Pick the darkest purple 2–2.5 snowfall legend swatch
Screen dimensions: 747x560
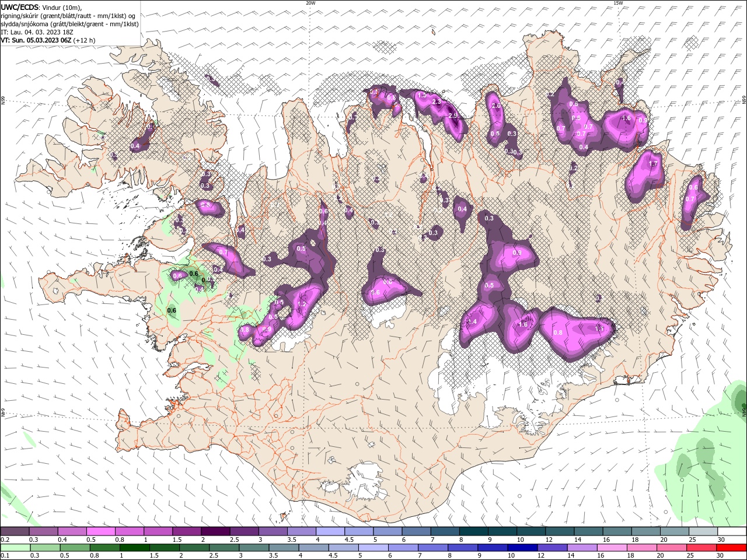coord(215,531)
